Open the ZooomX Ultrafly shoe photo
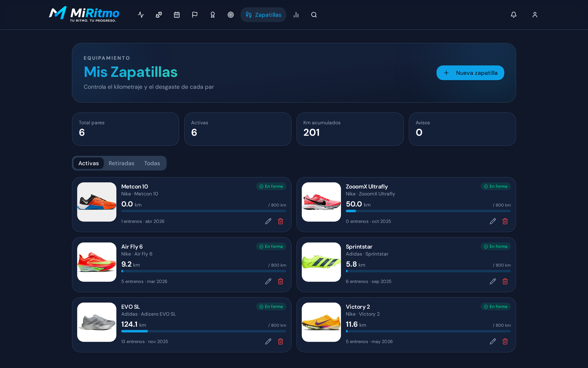Screen dimensions: 588x368 pos(321,202)
